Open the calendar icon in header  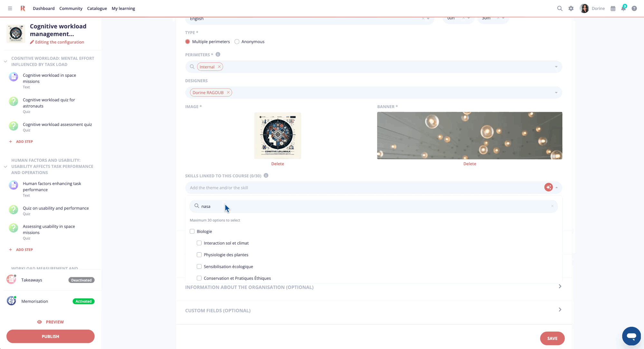click(613, 8)
